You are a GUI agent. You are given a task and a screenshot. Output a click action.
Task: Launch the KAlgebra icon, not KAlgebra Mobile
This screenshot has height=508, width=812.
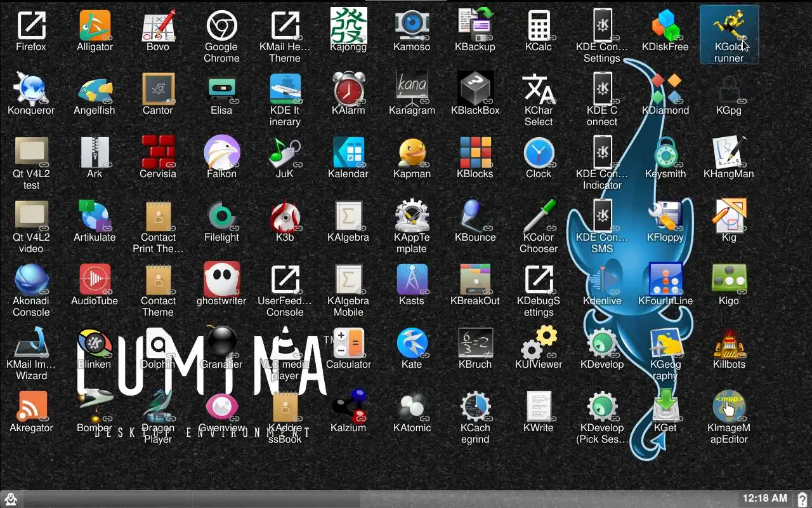(348, 216)
